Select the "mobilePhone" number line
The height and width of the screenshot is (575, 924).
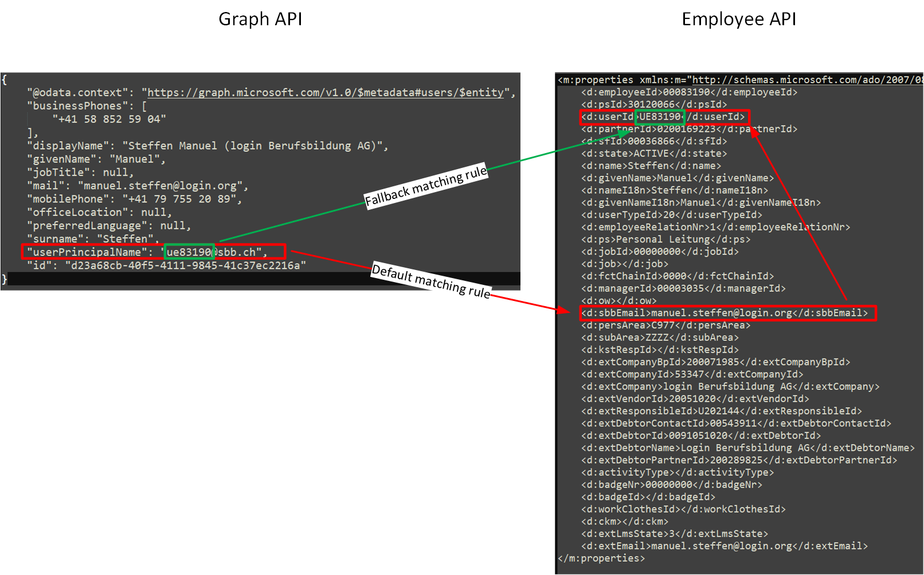click(x=134, y=199)
